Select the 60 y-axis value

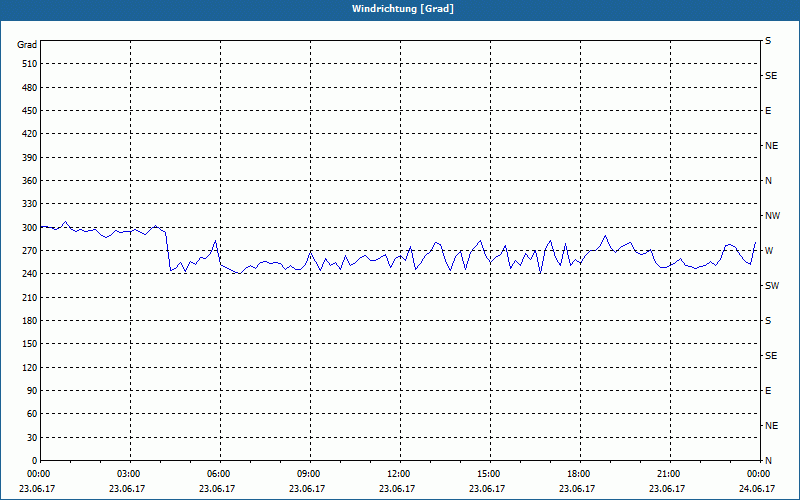[32, 414]
